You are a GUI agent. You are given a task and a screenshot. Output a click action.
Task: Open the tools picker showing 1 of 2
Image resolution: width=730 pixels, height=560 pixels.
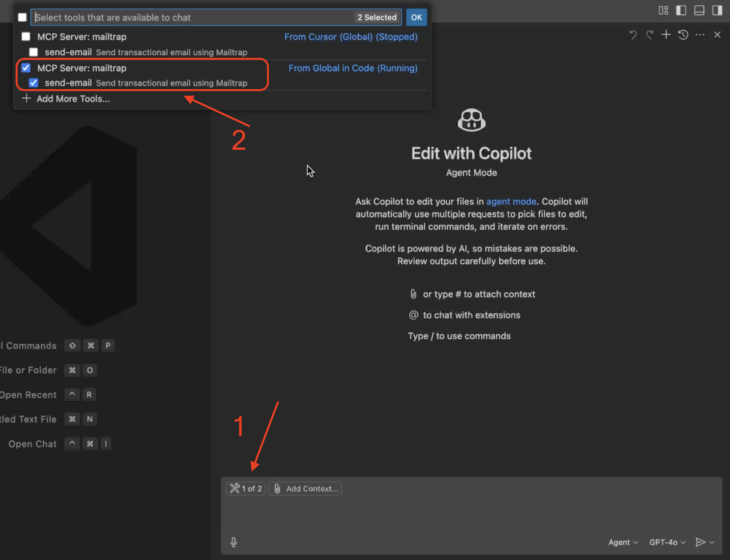[245, 488]
